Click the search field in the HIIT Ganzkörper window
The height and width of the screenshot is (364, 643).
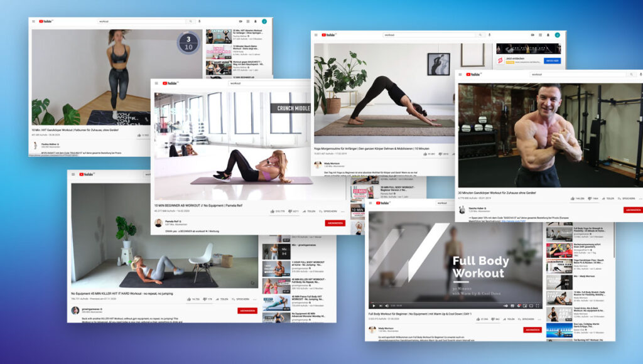(x=142, y=21)
